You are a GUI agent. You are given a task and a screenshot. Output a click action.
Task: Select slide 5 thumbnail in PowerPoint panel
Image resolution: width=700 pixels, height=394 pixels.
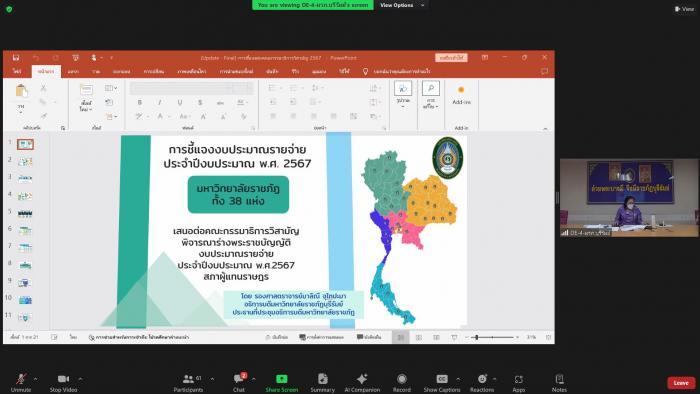(25, 214)
